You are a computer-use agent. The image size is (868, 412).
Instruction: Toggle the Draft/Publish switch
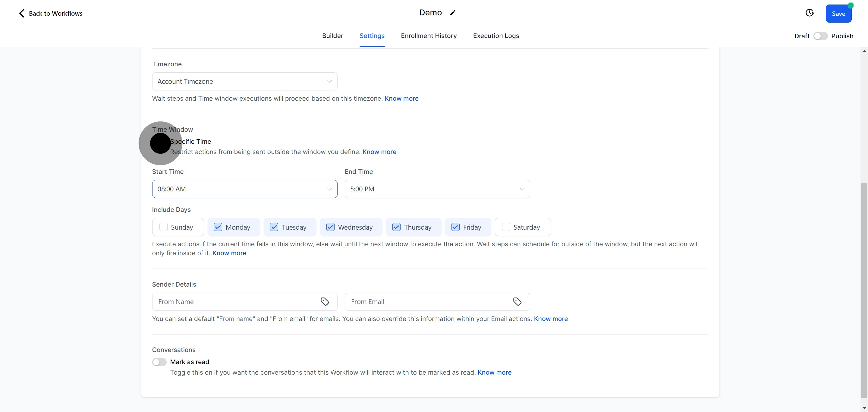[x=820, y=36]
